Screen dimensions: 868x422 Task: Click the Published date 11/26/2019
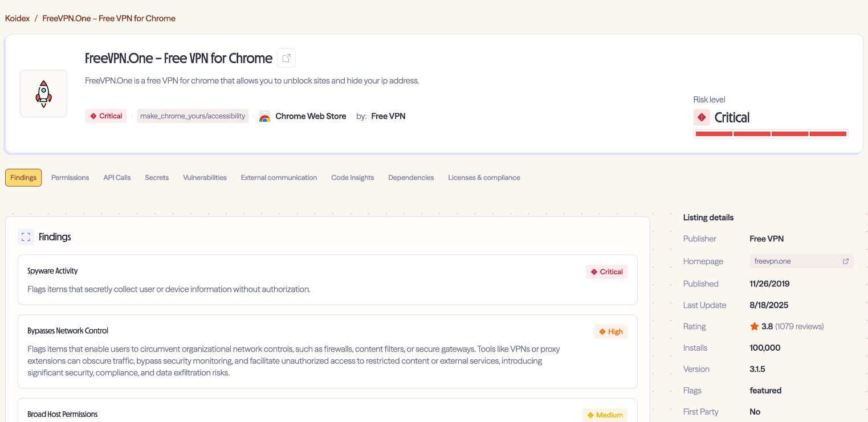point(769,284)
